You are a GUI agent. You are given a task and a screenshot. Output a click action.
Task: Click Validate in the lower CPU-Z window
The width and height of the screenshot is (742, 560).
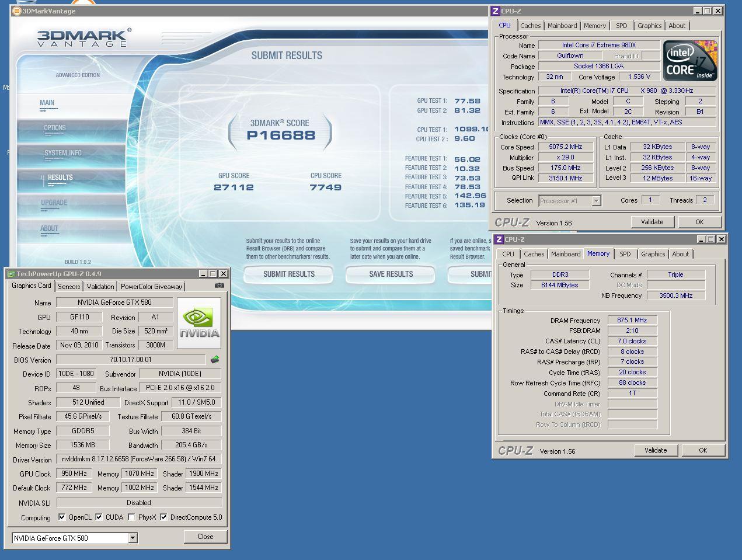[x=656, y=450]
